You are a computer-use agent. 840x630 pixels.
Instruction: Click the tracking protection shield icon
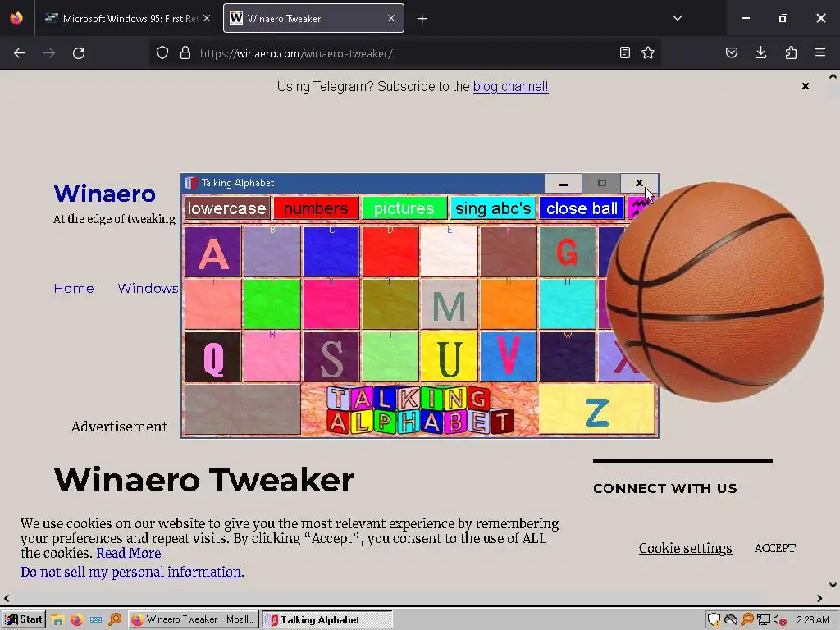pyautogui.click(x=162, y=53)
